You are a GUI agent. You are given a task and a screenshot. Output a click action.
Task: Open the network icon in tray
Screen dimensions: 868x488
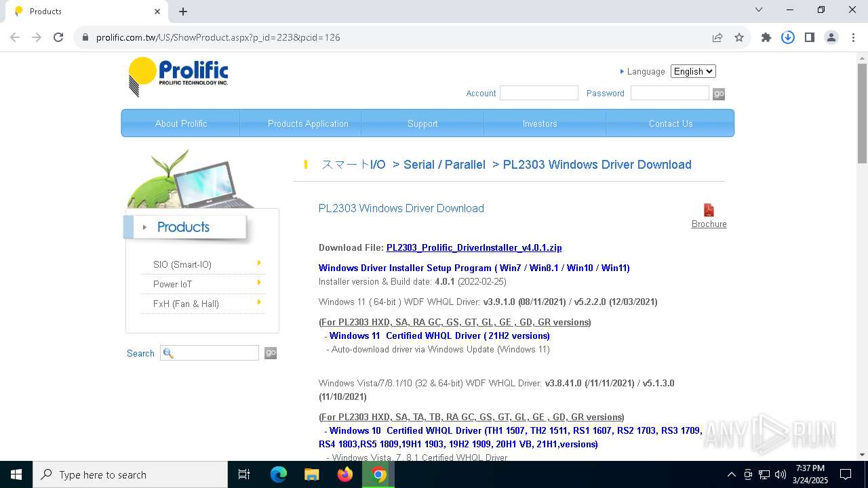pyautogui.click(x=764, y=474)
